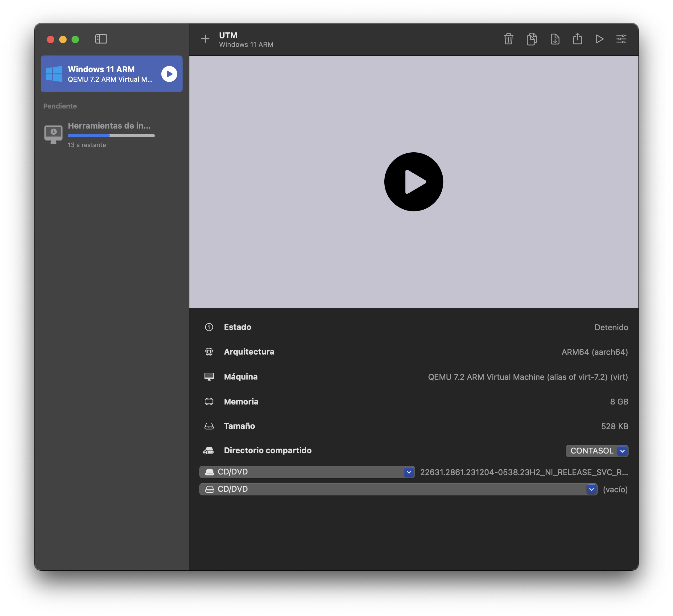673x616 pixels.
Task: Click the download progress bar
Action: [x=111, y=135]
